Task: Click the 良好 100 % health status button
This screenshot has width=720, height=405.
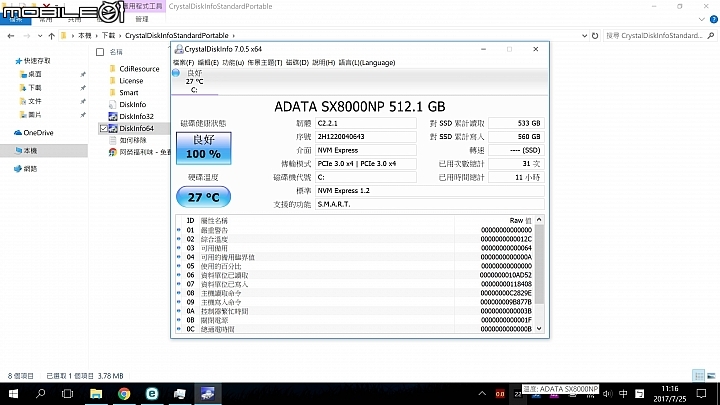Action: pyautogui.click(x=203, y=148)
